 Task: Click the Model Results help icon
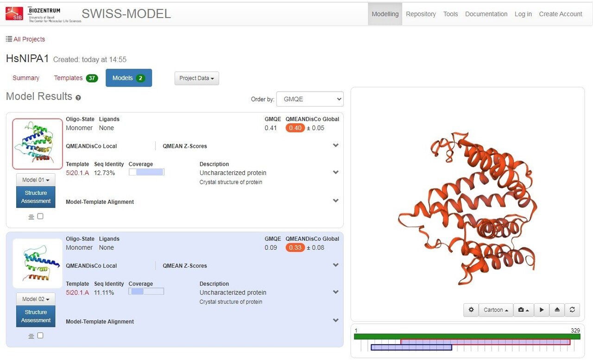(x=78, y=98)
